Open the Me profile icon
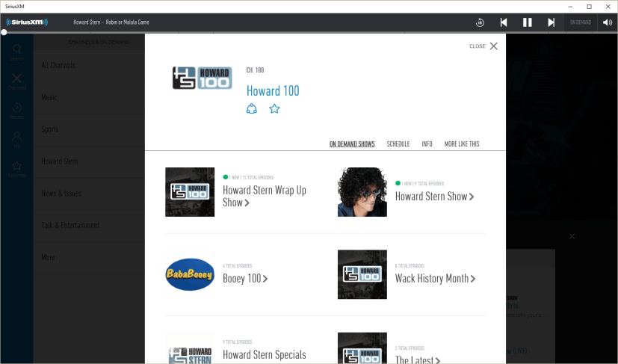 coord(16,140)
